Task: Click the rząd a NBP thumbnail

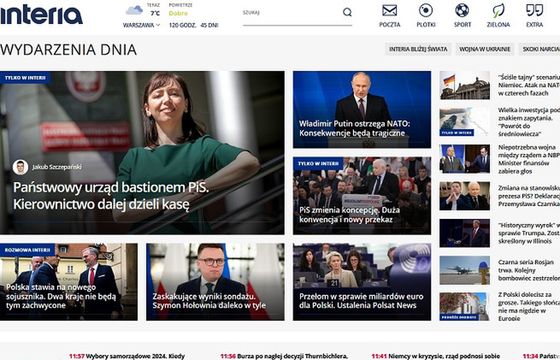Action: [x=465, y=159]
